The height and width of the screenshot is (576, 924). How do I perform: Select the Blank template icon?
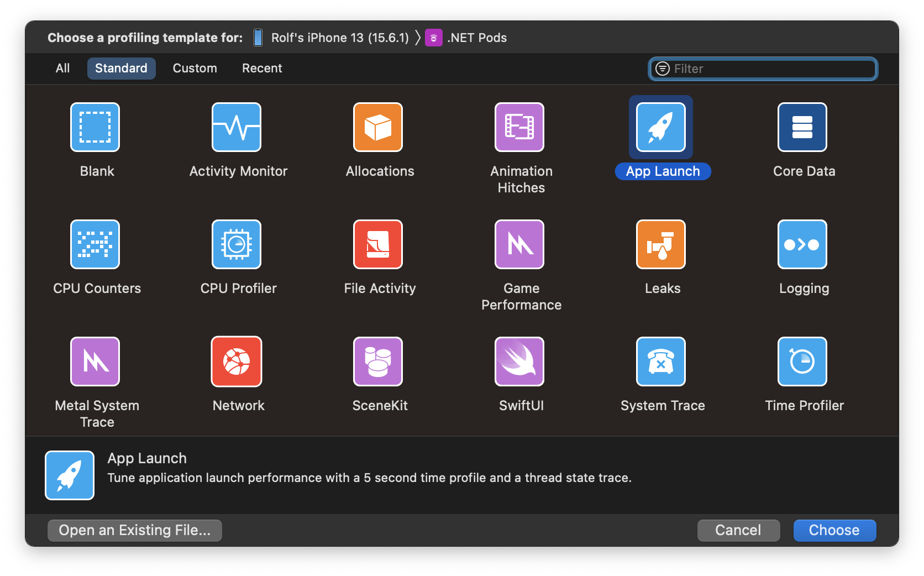point(95,127)
